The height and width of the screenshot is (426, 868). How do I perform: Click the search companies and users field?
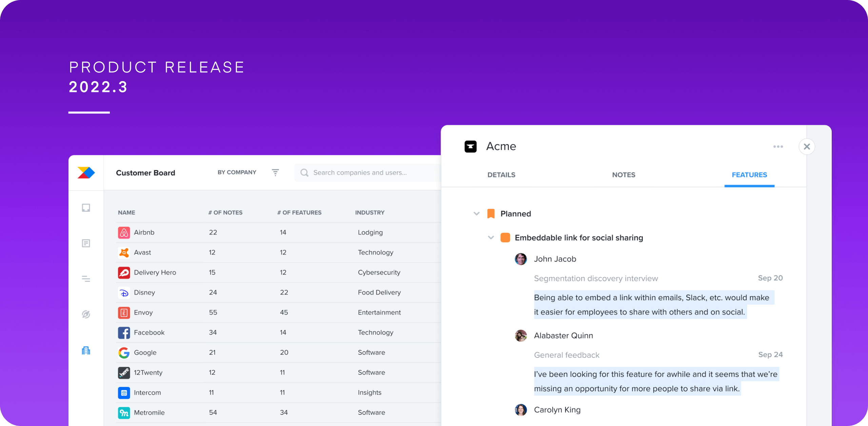pos(368,173)
